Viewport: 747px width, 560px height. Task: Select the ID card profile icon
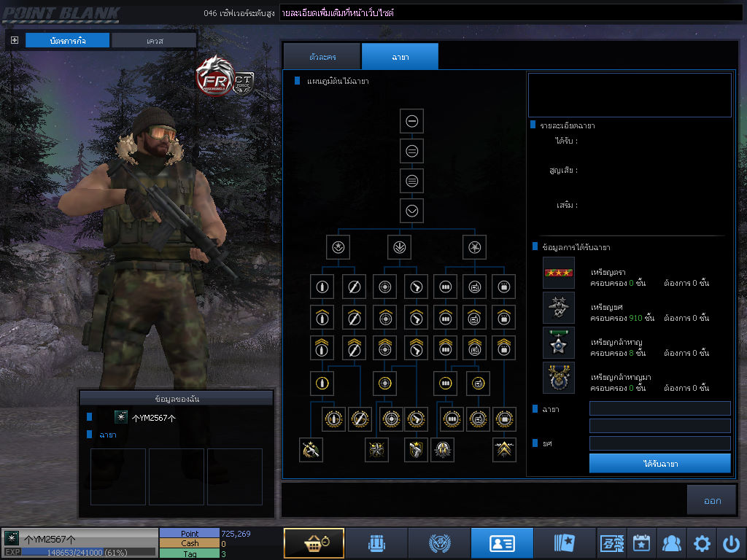click(502, 542)
